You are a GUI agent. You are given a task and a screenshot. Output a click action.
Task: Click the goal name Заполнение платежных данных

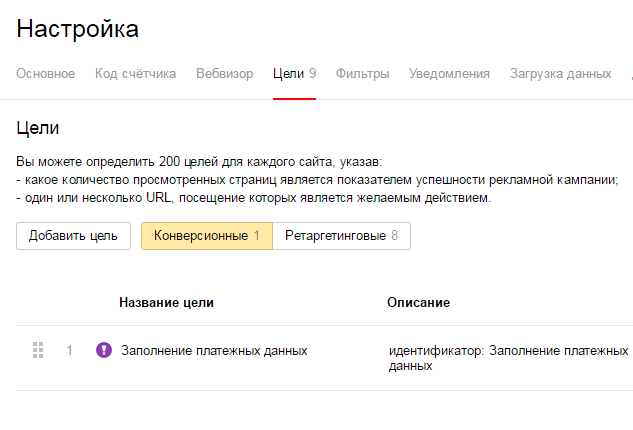click(214, 351)
